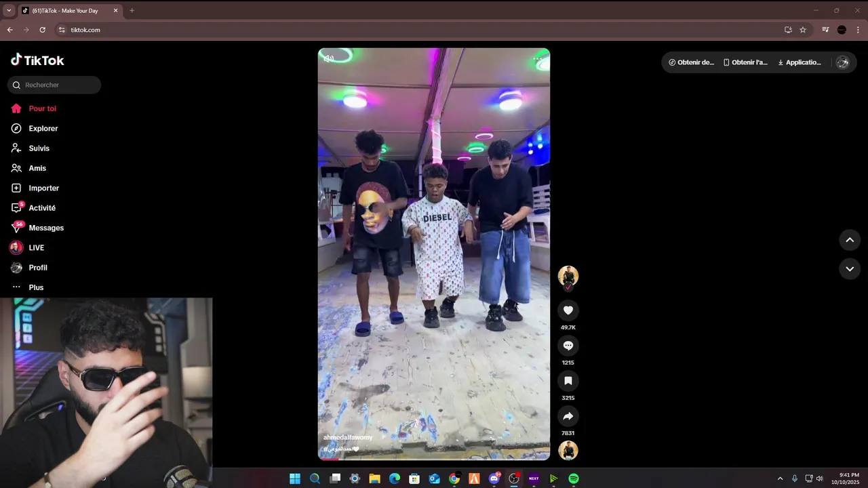Open Spotify from taskbar
Screen dimensions: 868x488
[574, 479]
